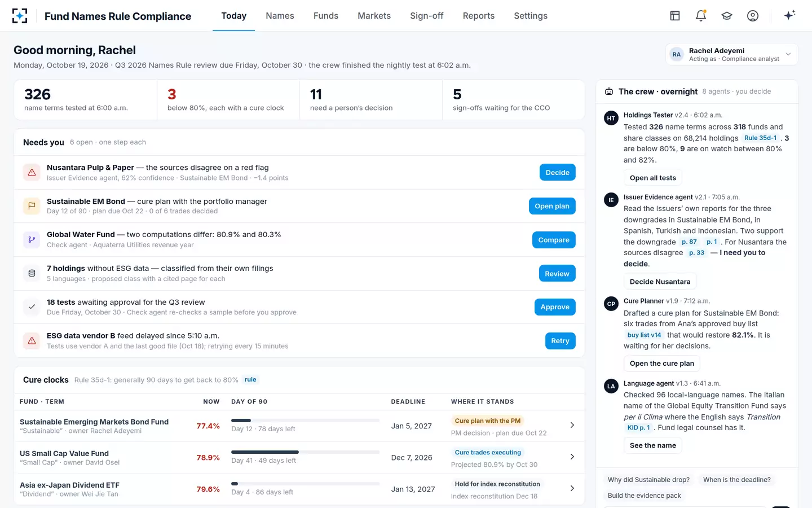Click the sparkle assistant icon
Viewport: 812px width, 508px height.
coord(789,15)
